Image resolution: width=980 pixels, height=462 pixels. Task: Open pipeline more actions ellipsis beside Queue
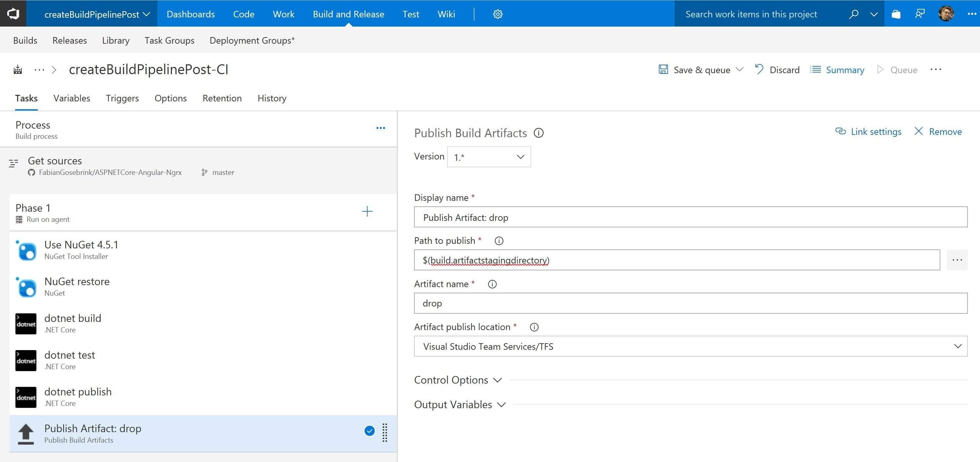click(935, 69)
